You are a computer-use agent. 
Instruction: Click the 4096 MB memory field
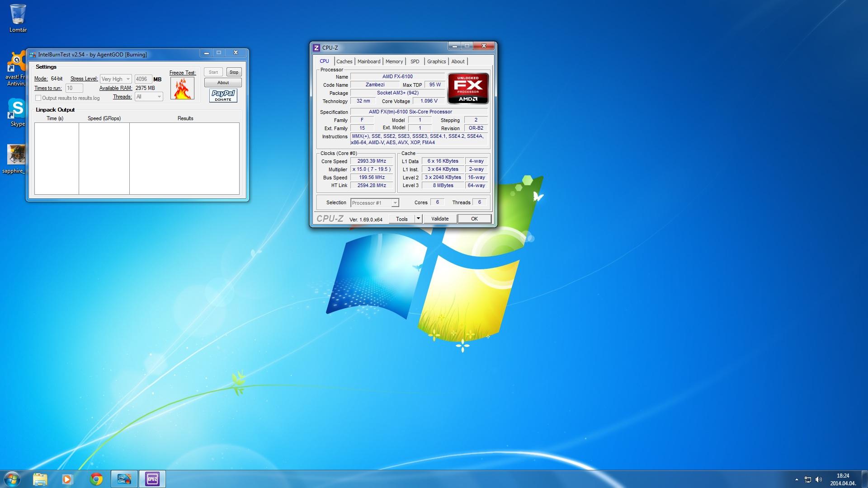click(x=143, y=79)
